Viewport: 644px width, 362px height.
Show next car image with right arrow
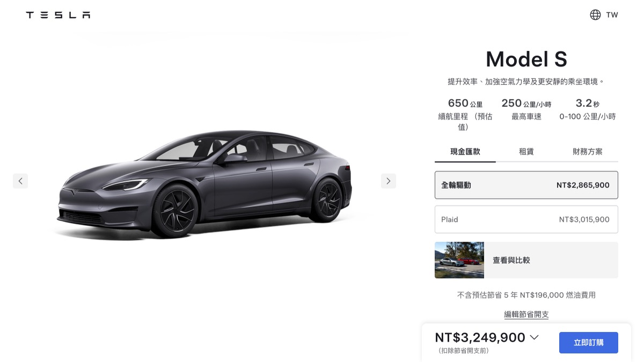tap(389, 181)
